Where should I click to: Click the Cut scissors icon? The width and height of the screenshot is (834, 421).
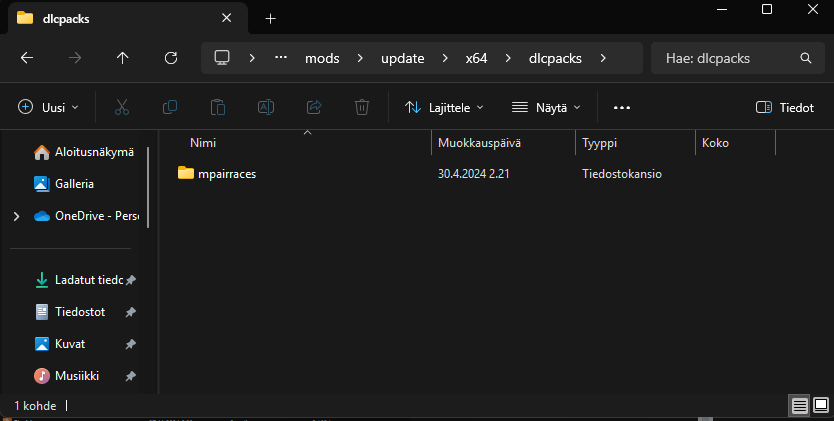click(x=122, y=107)
